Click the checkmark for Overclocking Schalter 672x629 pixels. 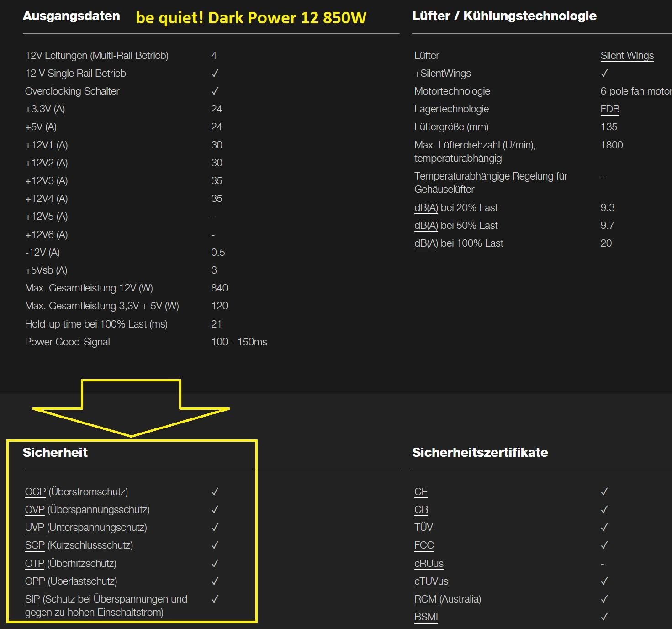click(215, 91)
